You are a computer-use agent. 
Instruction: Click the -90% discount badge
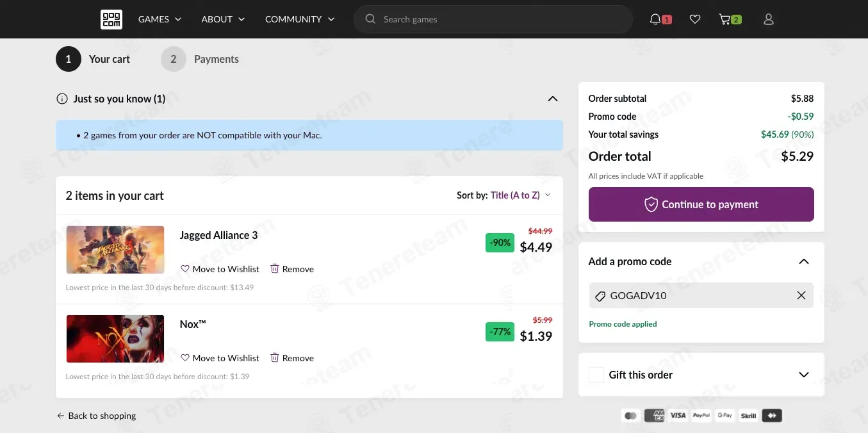[x=500, y=243]
